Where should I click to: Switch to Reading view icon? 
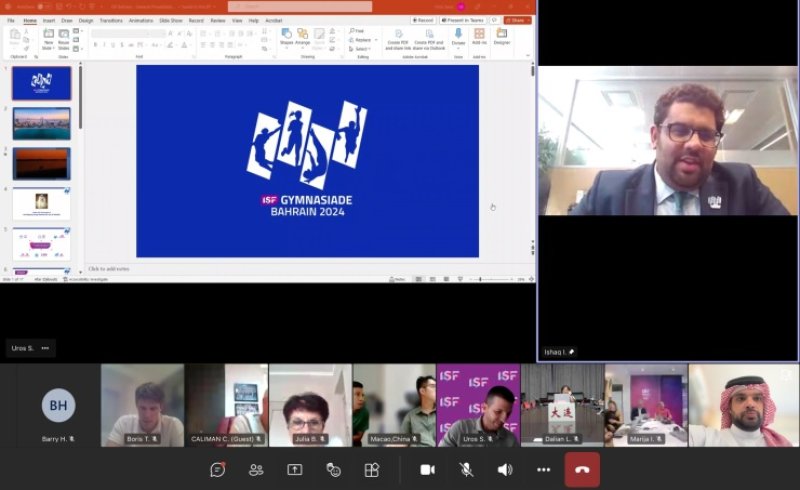pos(446,279)
